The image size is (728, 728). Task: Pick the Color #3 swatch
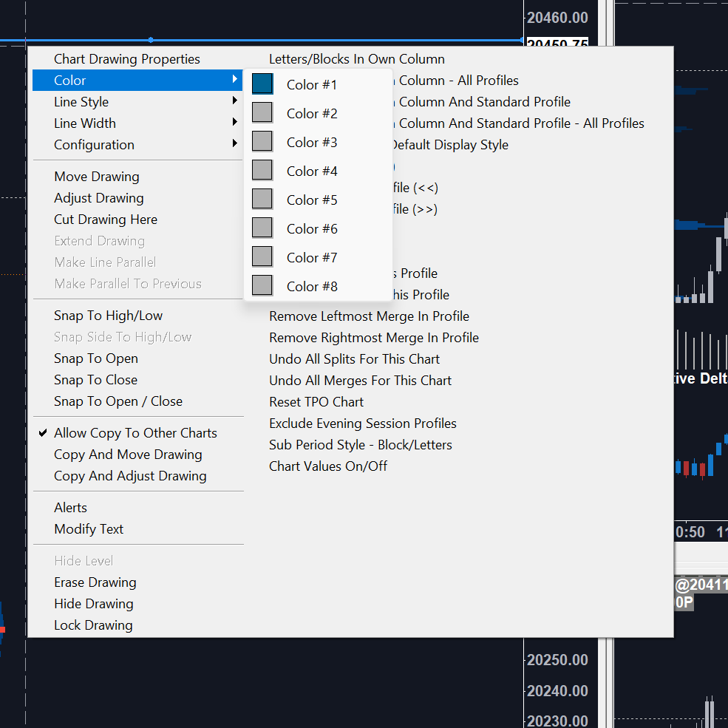262,142
